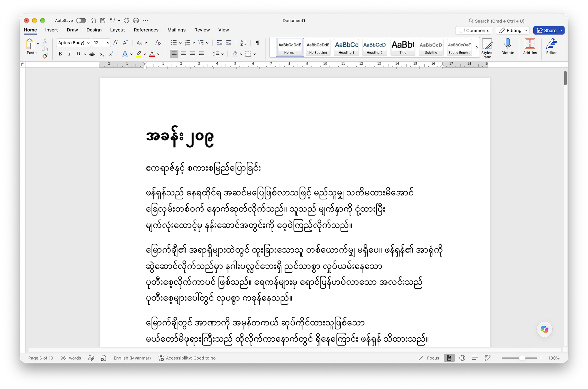588x389 pixels.
Task: Expand the styles gallery arrow
Action: click(x=477, y=47)
